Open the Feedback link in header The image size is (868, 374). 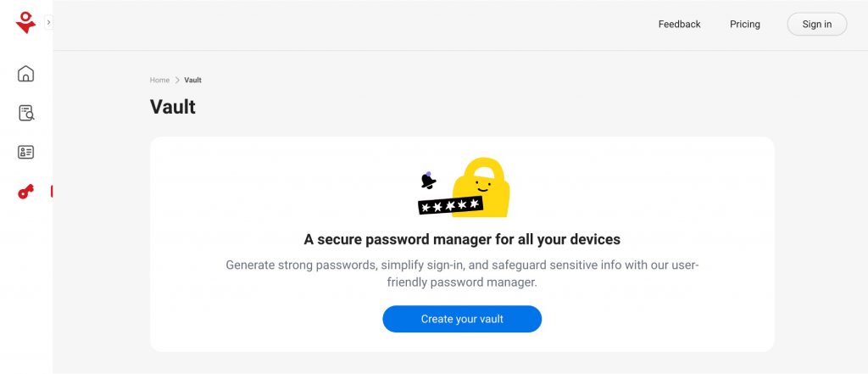point(679,25)
